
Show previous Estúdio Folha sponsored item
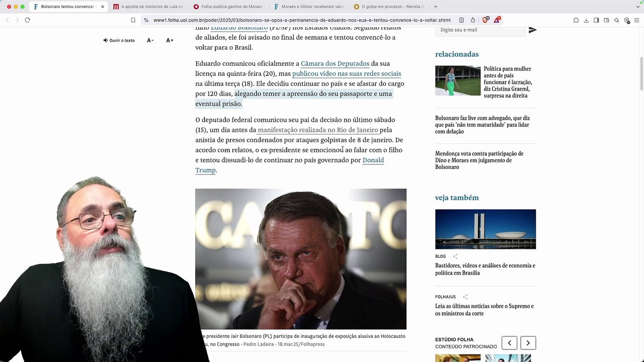pyautogui.click(x=509, y=343)
